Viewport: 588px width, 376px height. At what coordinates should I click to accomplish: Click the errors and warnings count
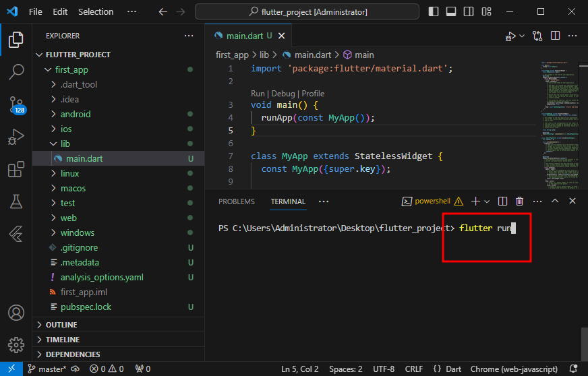pyautogui.click(x=107, y=369)
